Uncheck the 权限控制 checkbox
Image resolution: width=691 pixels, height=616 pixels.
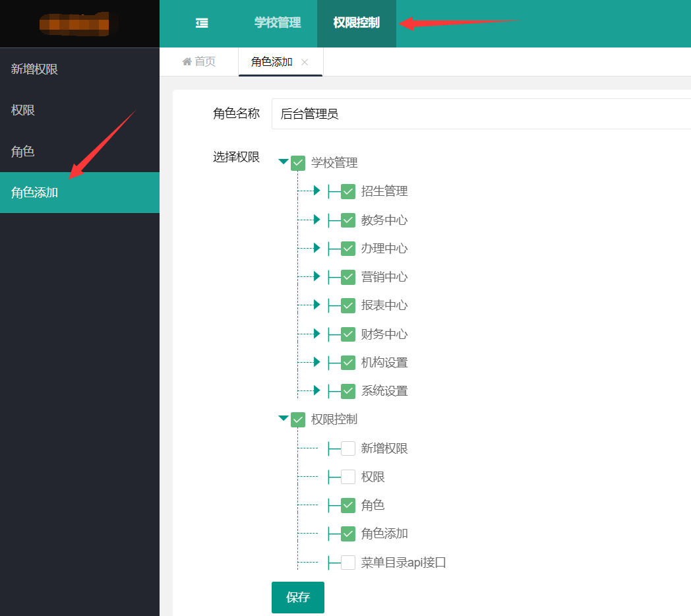click(x=298, y=419)
